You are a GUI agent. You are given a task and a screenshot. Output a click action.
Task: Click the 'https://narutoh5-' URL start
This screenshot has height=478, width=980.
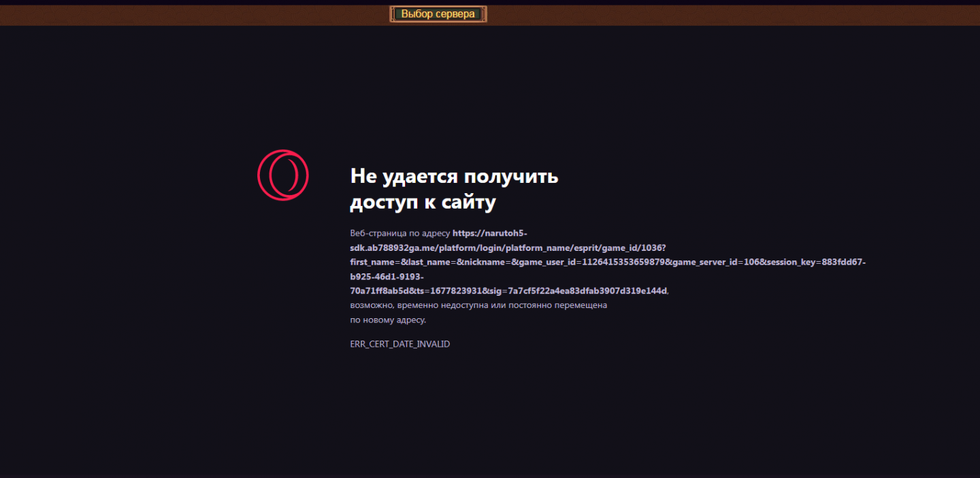489,233
